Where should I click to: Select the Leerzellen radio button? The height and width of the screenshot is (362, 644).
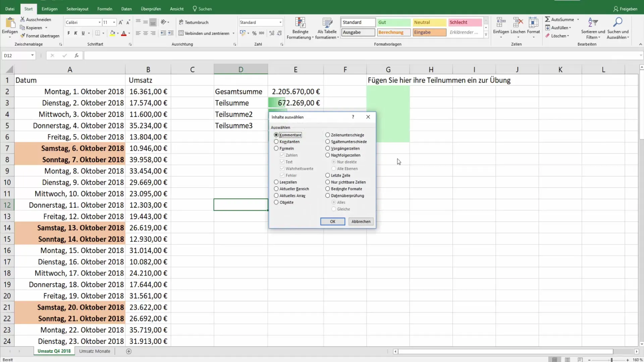276,182
